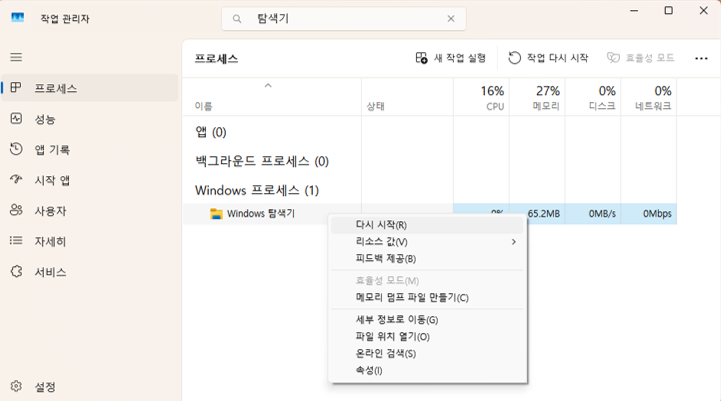
Task: Choose 파일 위치 열기(O)
Action: (427, 337)
